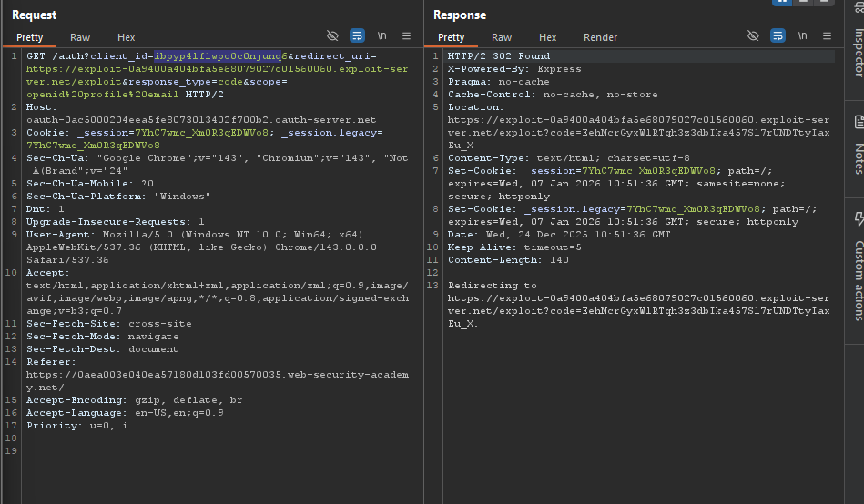Click the Content-Type: text/html response header
The width and height of the screenshot is (864, 504).
[569, 158]
